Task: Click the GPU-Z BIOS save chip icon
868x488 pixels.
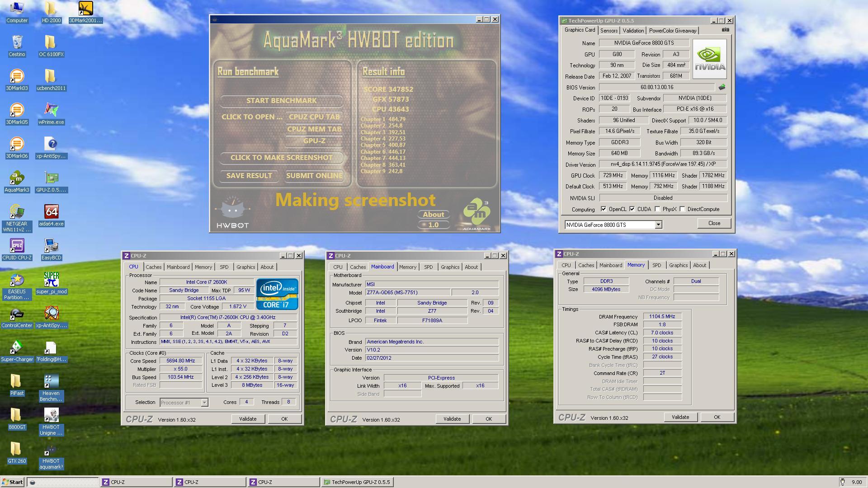Action: coord(722,87)
